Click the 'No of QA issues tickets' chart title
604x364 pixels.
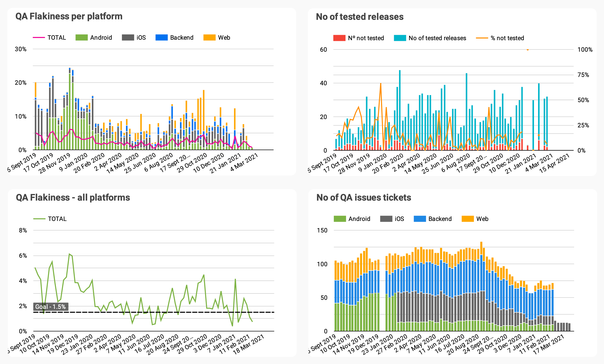tap(363, 198)
